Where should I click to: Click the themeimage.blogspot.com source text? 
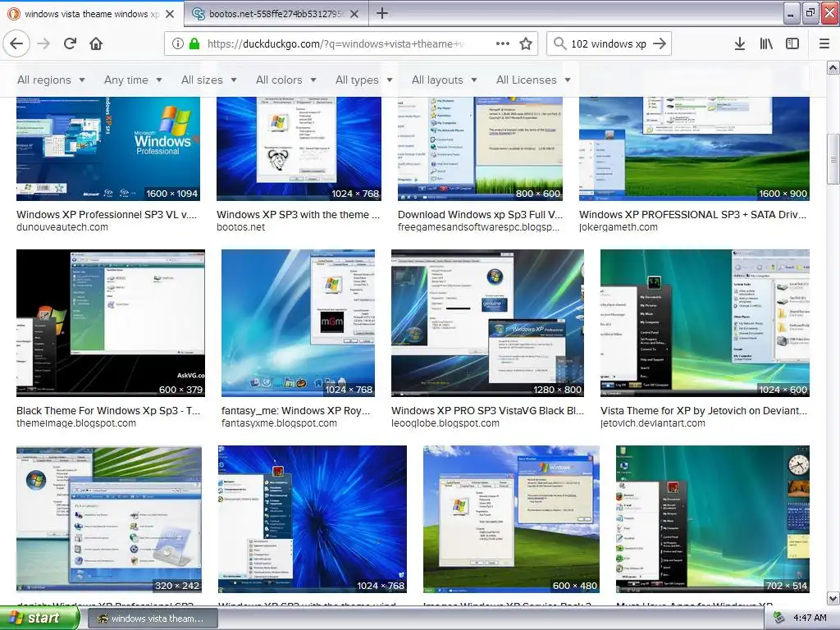76,423
